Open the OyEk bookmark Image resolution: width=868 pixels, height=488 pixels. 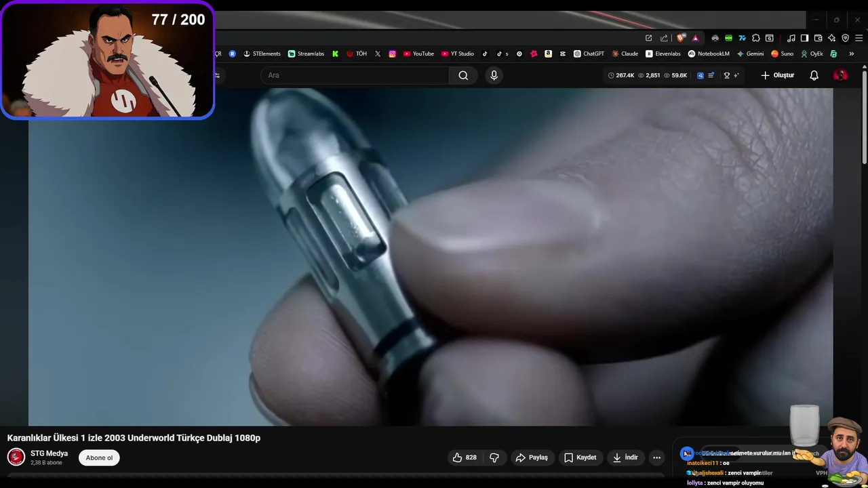[x=812, y=54]
